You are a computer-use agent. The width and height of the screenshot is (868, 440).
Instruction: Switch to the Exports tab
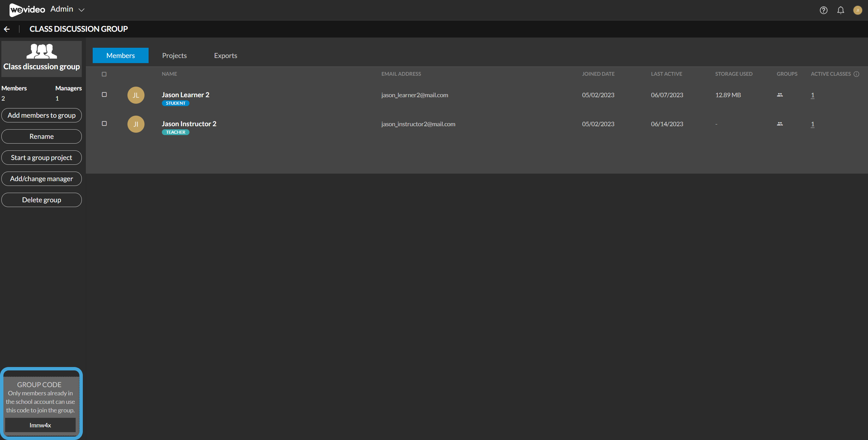coord(226,55)
